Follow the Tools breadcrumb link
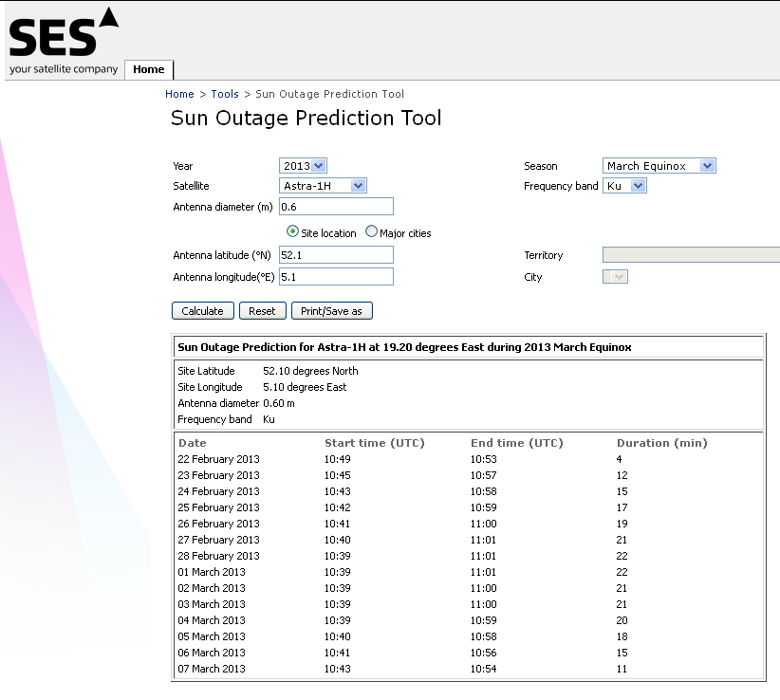 click(x=225, y=94)
